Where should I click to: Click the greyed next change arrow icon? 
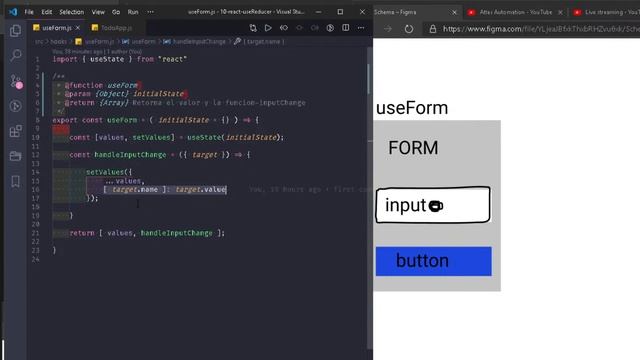coord(315,28)
